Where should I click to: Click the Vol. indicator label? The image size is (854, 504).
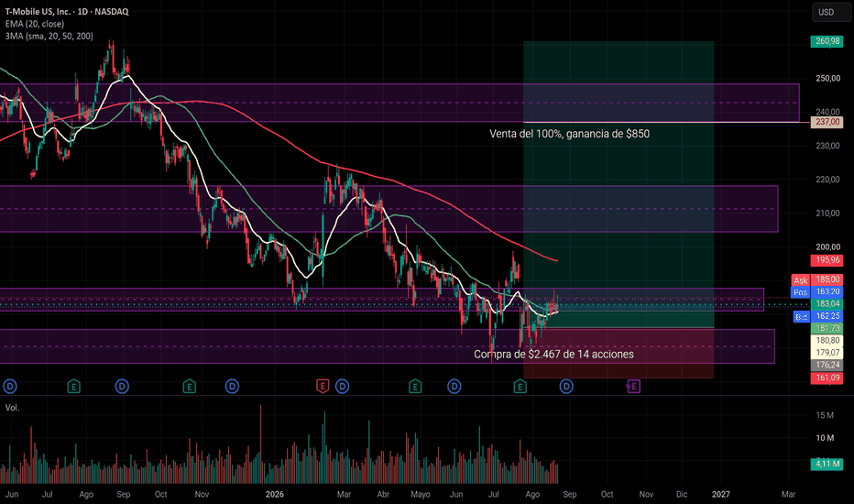tap(13, 408)
